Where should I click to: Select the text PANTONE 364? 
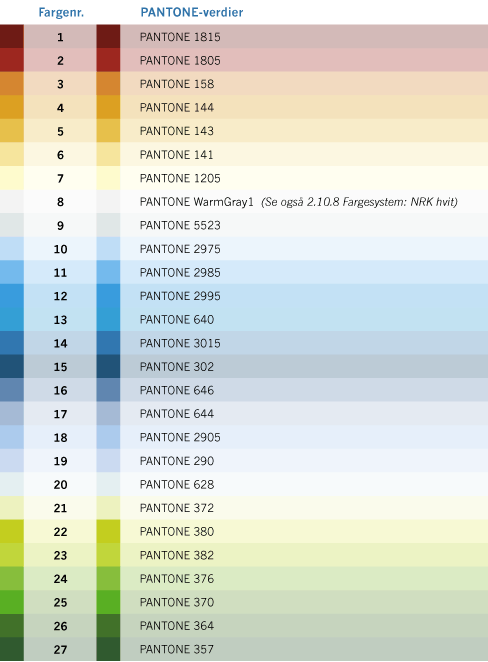(177, 626)
